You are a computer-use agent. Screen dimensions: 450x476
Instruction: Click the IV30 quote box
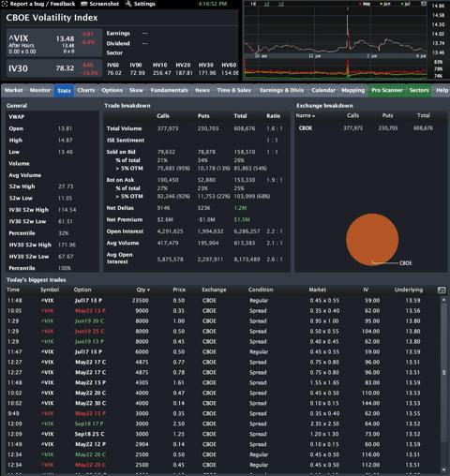click(54, 68)
